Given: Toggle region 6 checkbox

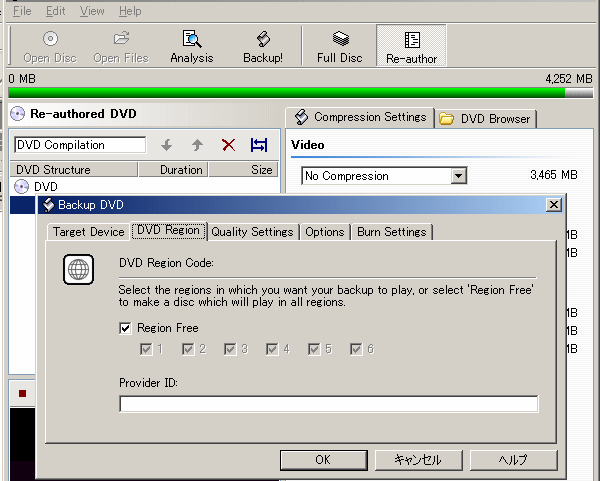Looking at the screenshot, I should coord(356,349).
